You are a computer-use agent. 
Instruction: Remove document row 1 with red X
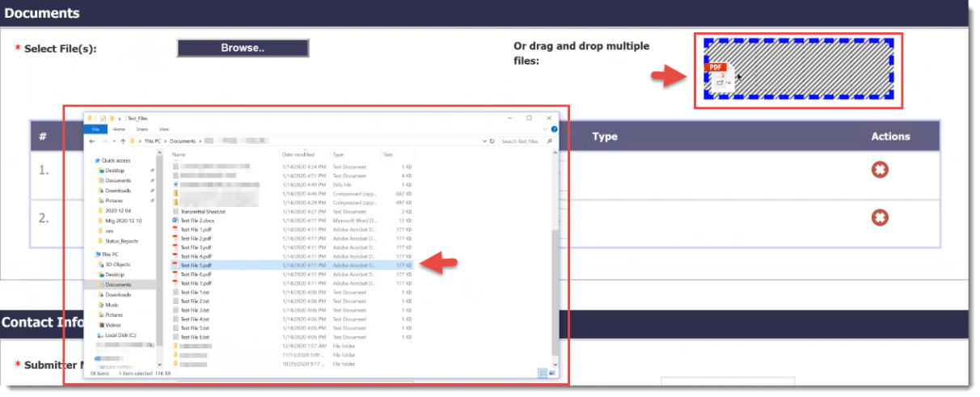pos(880,170)
